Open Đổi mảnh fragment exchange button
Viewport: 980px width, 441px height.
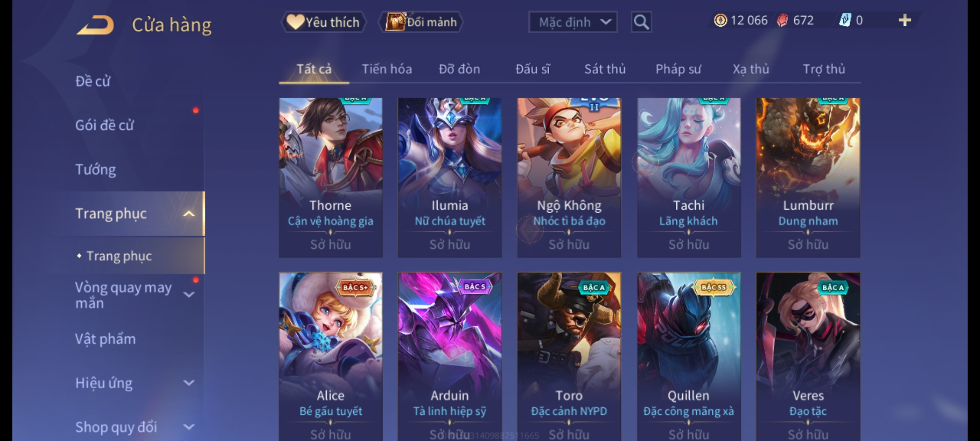click(x=421, y=22)
